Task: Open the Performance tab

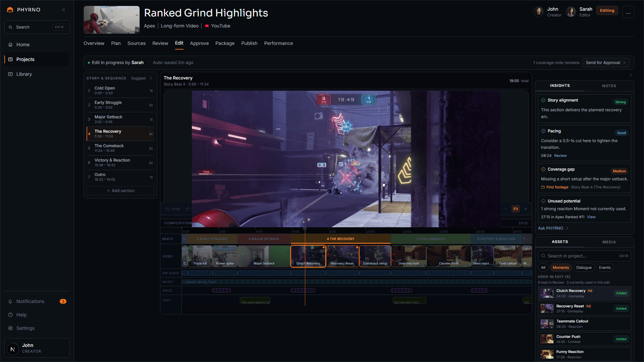Action: click(278, 43)
